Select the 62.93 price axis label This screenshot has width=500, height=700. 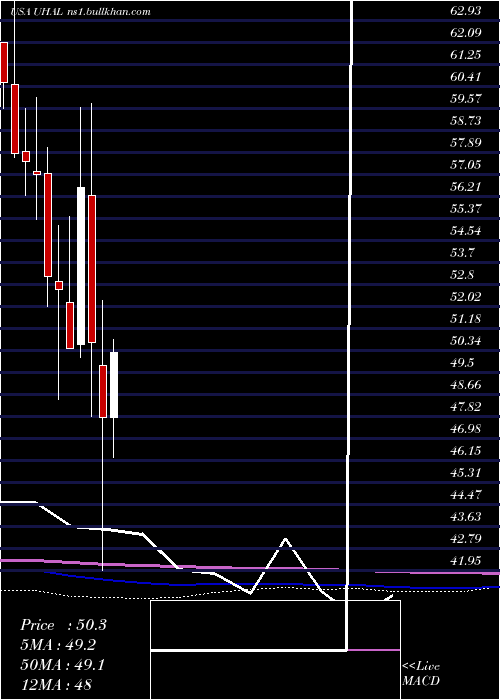coord(466,11)
